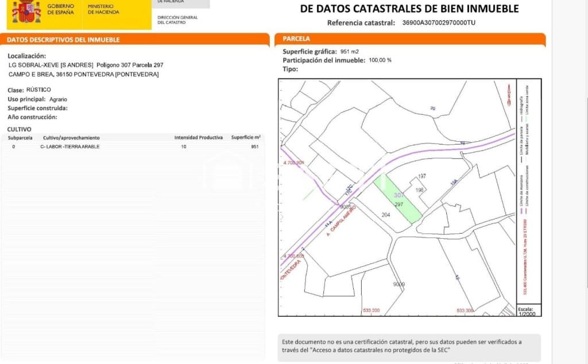
Task: Click the green highlighted parcel 297
Action: [x=399, y=198]
